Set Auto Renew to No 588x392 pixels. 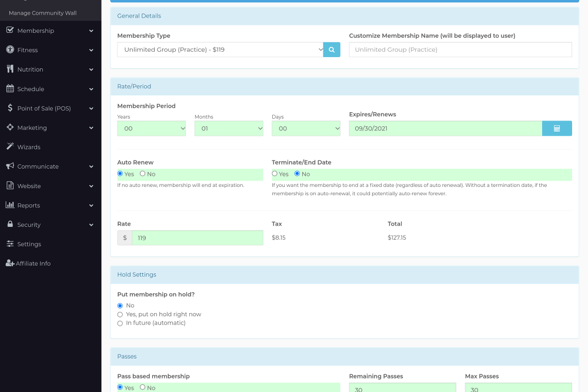point(142,173)
